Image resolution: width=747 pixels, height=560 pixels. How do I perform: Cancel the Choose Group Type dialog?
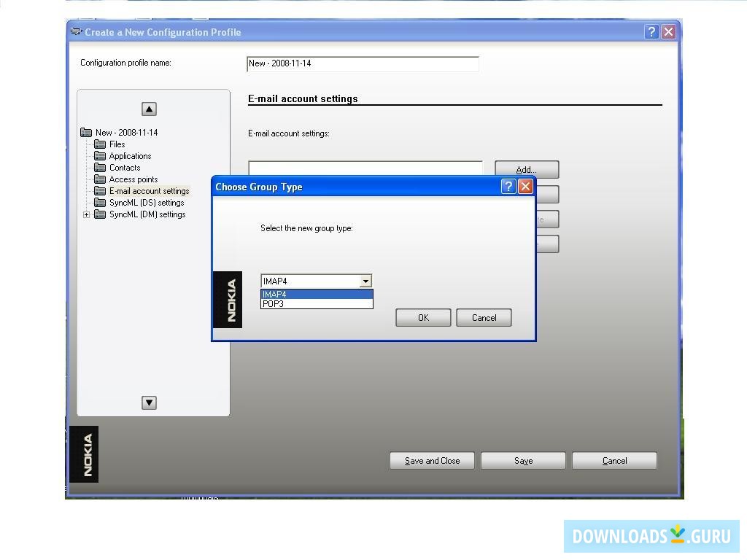(484, 317)
